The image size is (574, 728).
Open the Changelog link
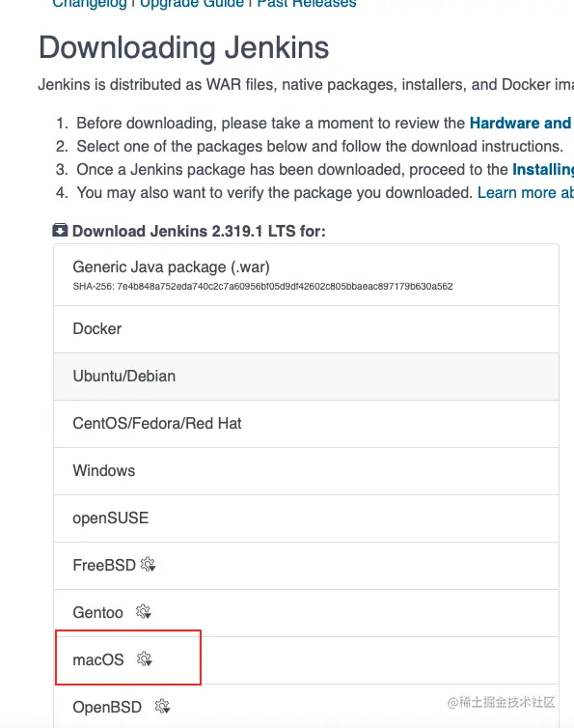click(89, 4)
